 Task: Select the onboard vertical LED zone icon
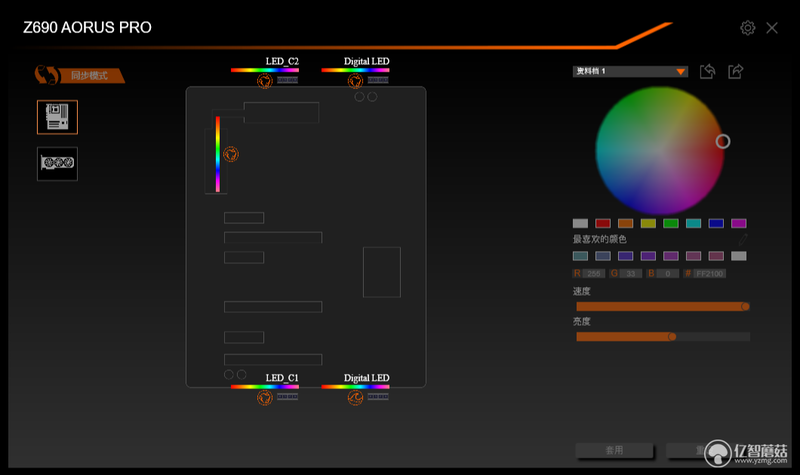point(231,154)
